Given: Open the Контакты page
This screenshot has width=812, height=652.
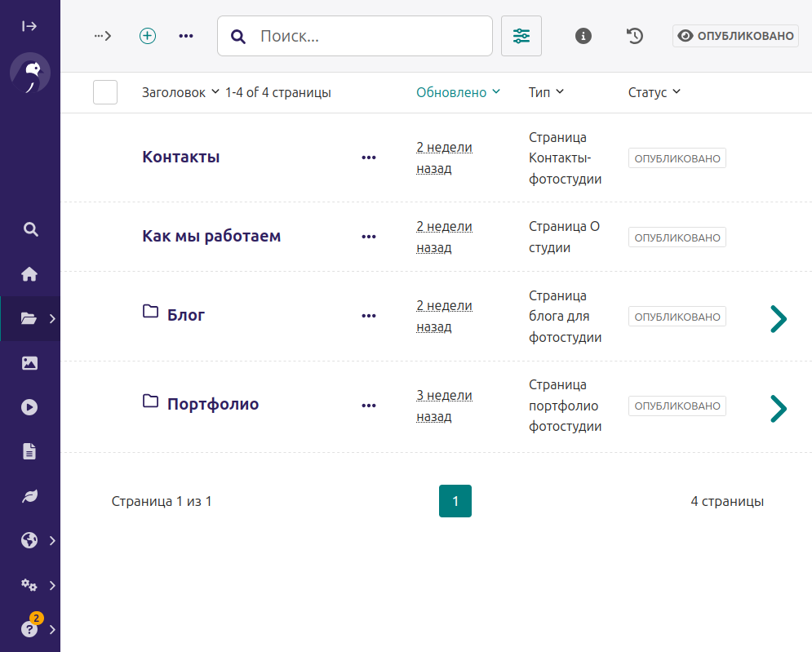Looking at the screenshot, I should tap(180, 157).
